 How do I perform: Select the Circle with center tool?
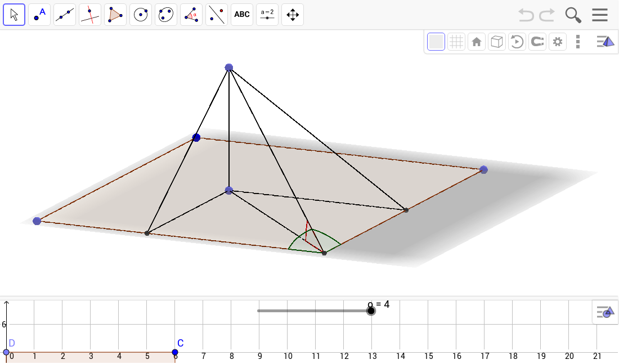(141, 15)
